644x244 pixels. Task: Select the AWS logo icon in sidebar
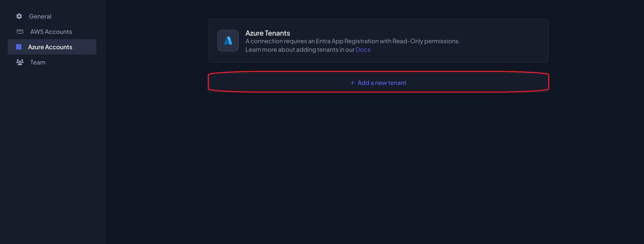20,31
